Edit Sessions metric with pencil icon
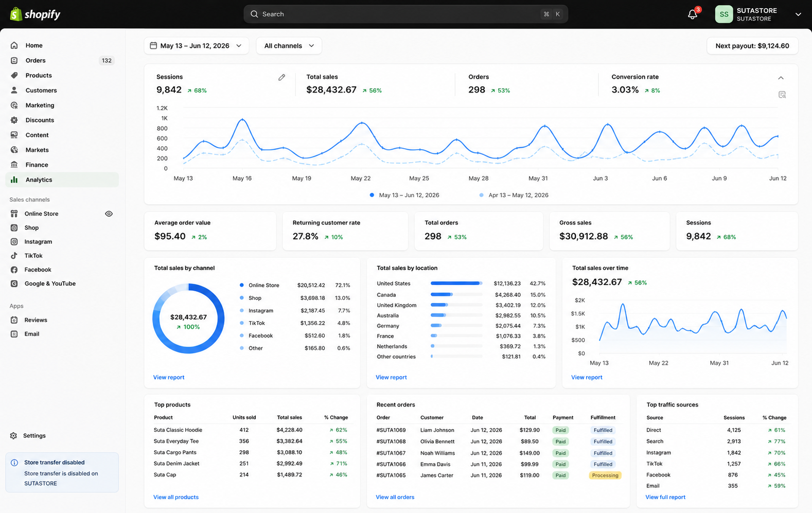 click(281, 77)
